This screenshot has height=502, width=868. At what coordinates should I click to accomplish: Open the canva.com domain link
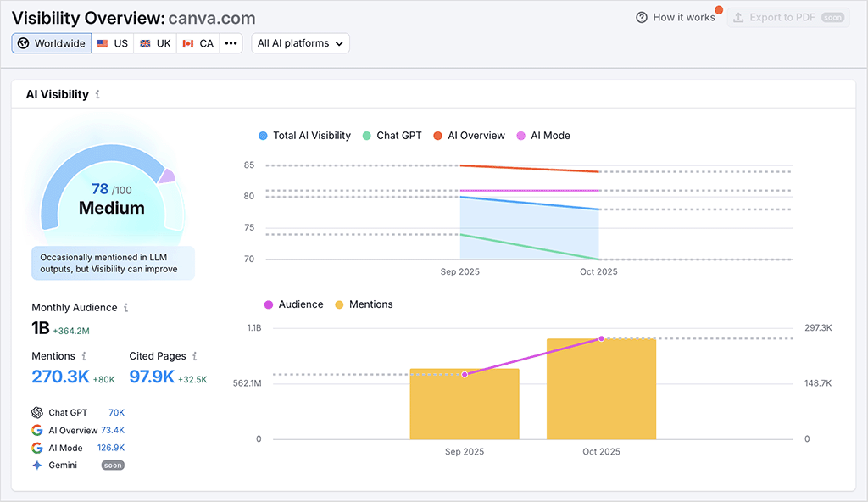point(211,17)
